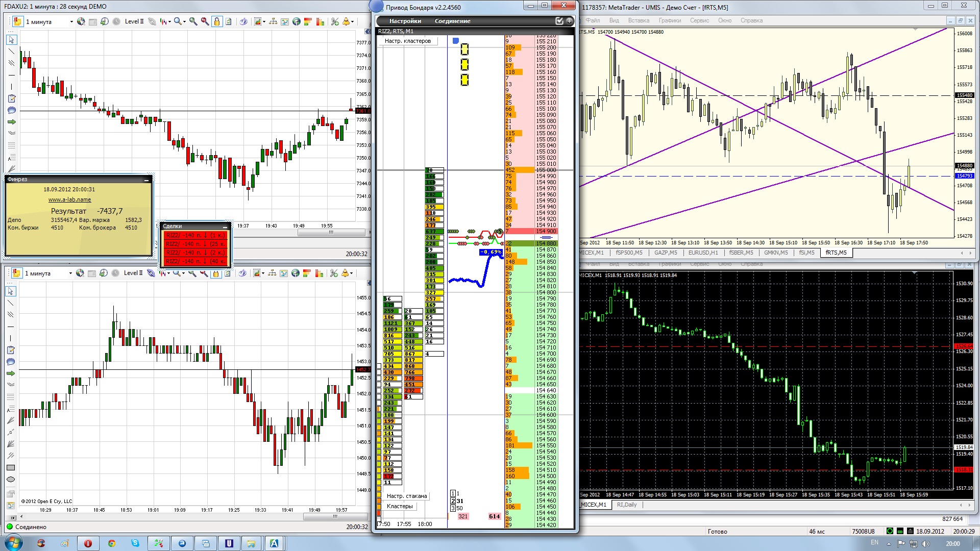Open the Настройки menu in Привод Бондаря
This screenshot has height=551, width=980.
click(x=405, y=21)
